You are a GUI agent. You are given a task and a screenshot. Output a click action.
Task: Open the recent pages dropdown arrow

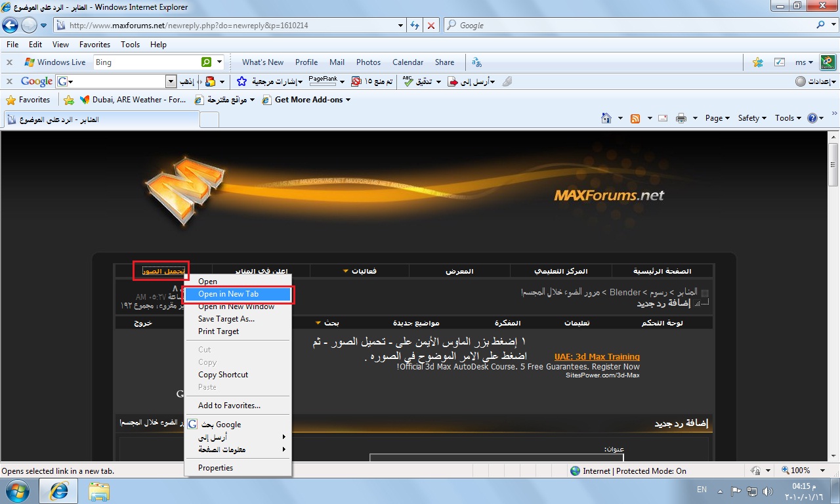(x=44, y=26)
